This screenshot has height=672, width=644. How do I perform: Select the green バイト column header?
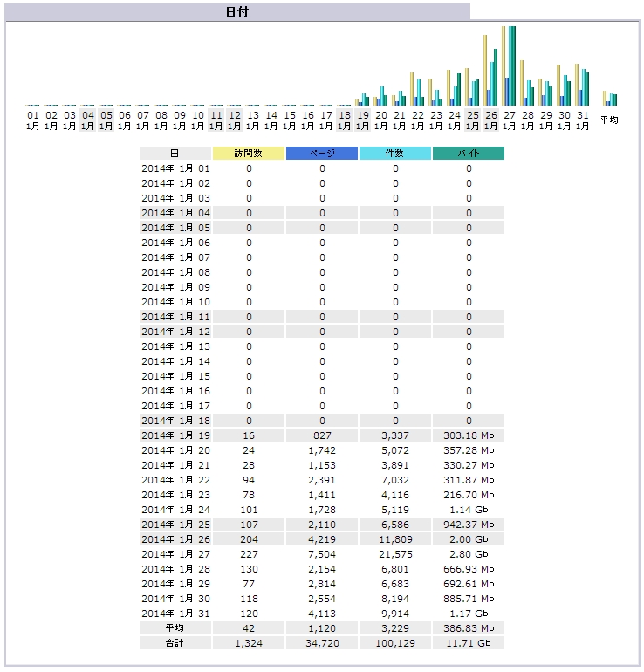469,153
